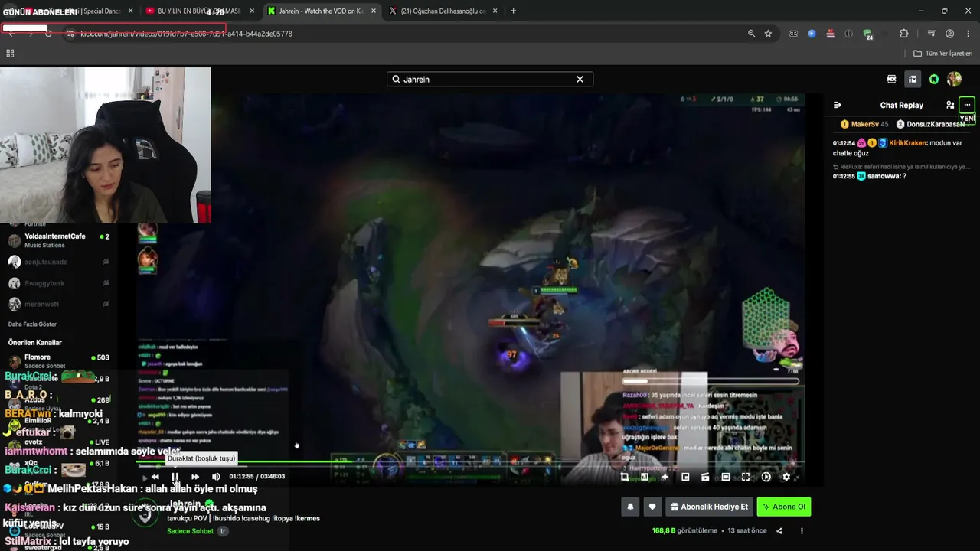
Task: Toggle theater mode in the player
Action: coord(726,477)
